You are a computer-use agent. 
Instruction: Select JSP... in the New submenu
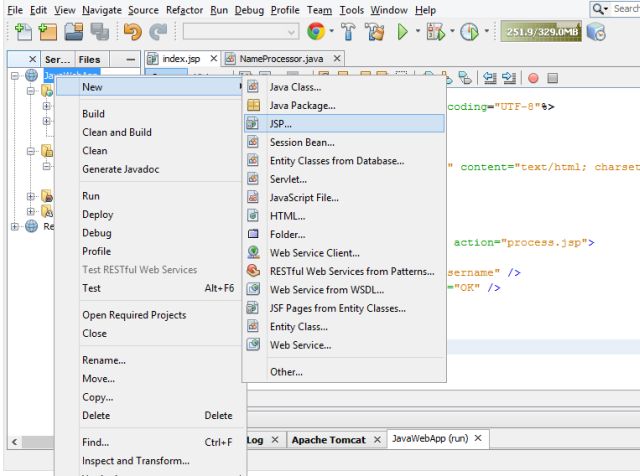pos(344,124)
